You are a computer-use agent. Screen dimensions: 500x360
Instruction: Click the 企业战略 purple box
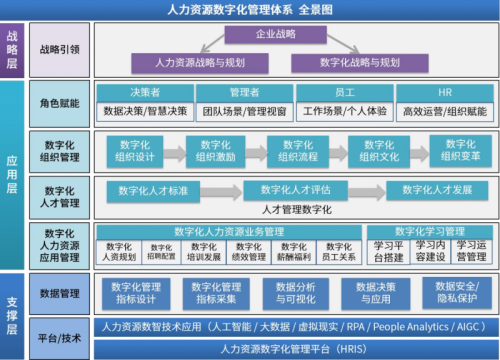(275, 35)
